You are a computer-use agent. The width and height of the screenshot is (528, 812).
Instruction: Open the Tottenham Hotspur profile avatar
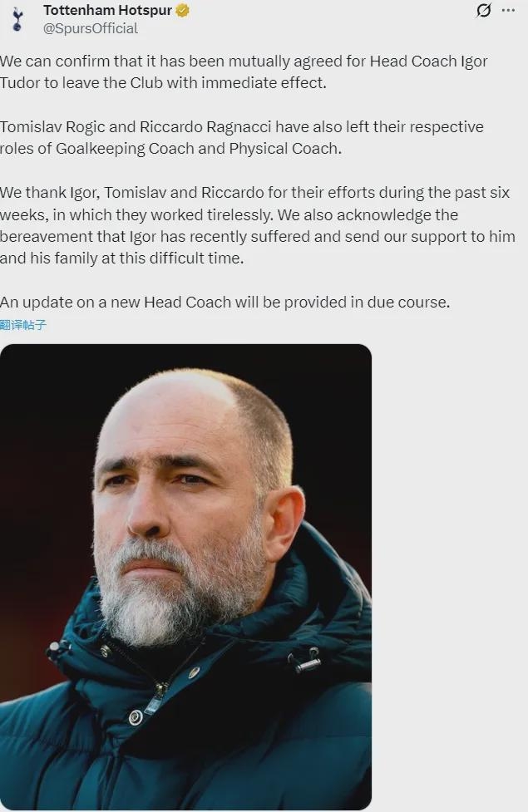(17, 18)
